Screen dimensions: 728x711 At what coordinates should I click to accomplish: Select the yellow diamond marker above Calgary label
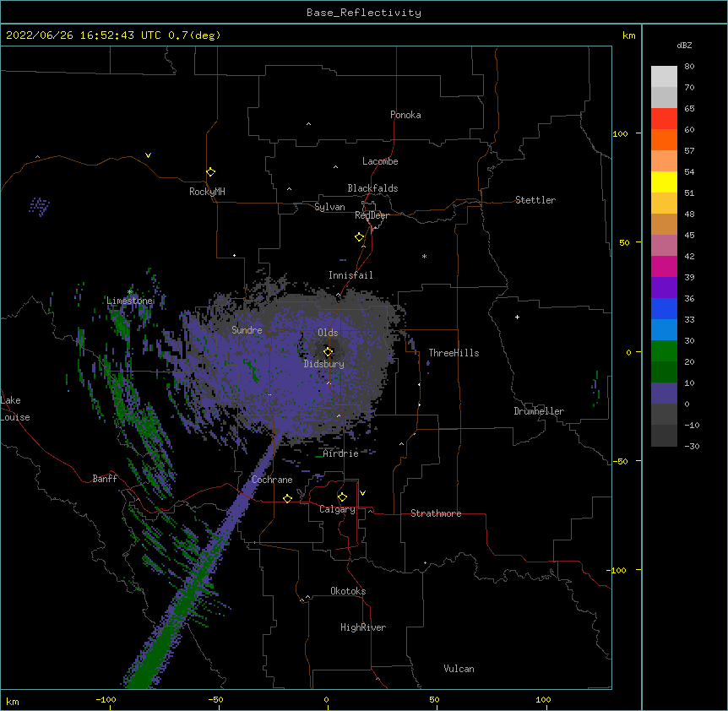coord(342,497)
